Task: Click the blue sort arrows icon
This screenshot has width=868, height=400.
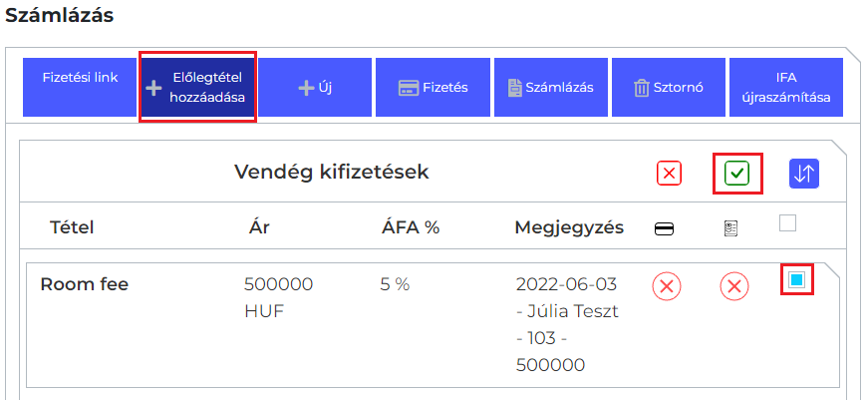Action: (803, 174)
